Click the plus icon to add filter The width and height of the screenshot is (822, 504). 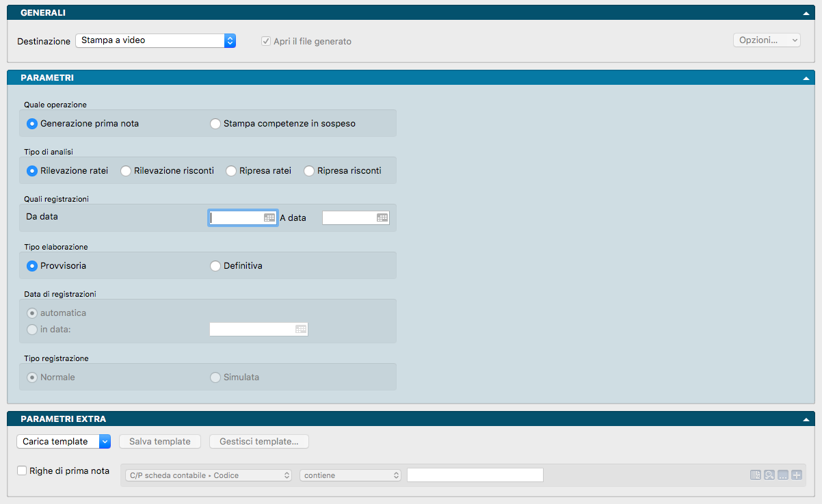pos(797,475)
